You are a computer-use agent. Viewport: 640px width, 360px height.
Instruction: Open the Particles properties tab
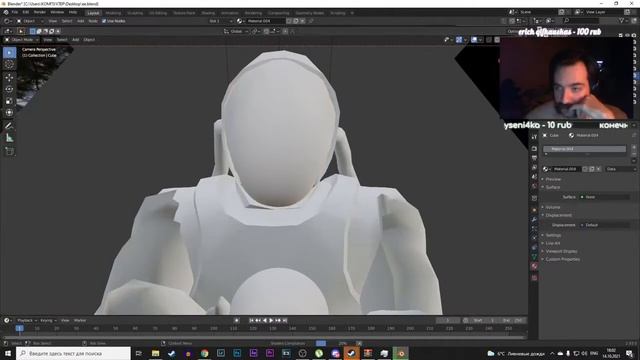click(x=534, y=229)
